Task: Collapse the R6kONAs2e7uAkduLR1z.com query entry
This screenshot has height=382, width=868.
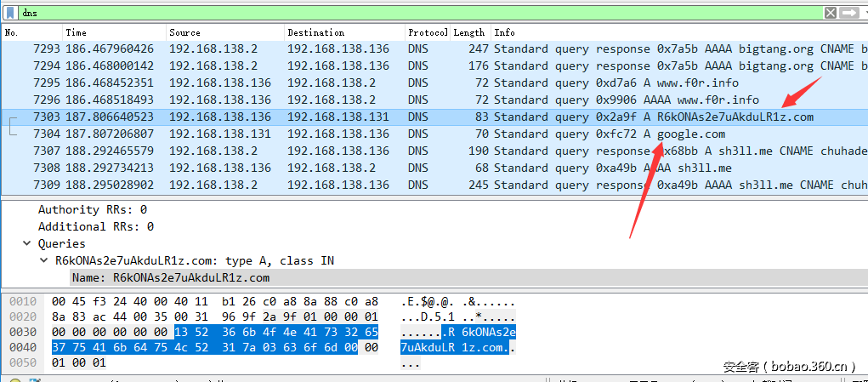Action: (44, 260)
